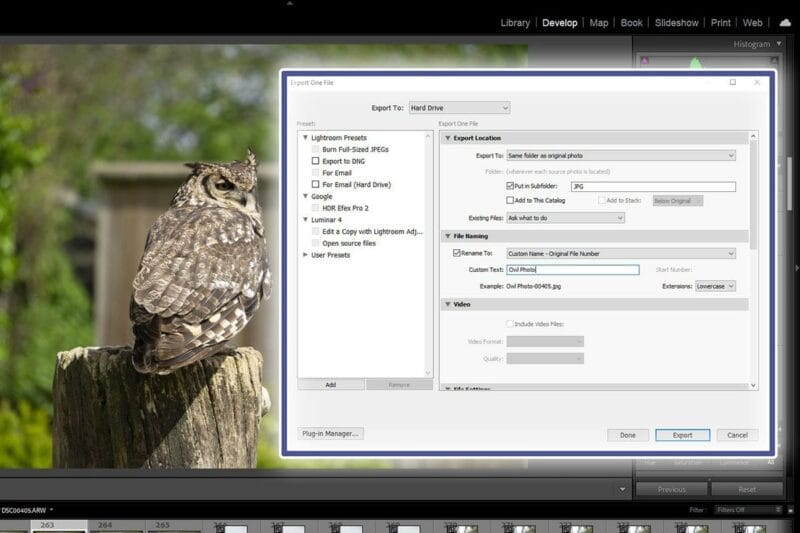Open the Export To Hard Drive dropdown

point(459,108)
